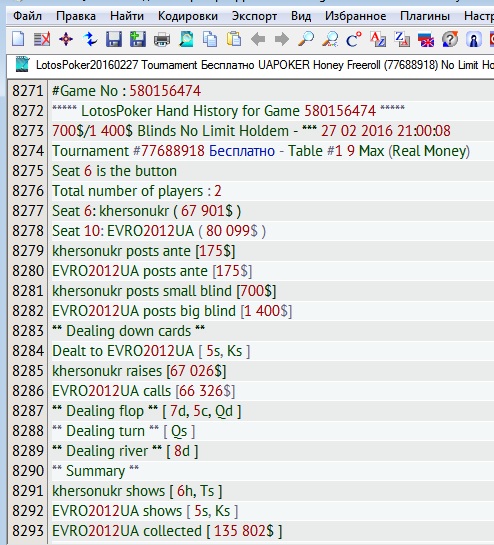Click 'Seat 6: khersonukr ( 67 901$ )' line
Image resolution: width=494 pixels, height=545 pixels.
pos(147,211)
